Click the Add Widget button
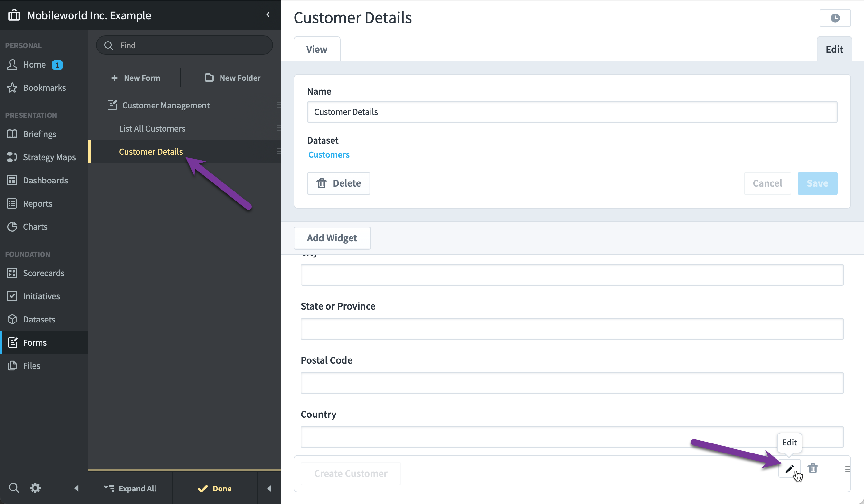The width and height of the screenshot is (864, 504). click(x=332, y=238)
